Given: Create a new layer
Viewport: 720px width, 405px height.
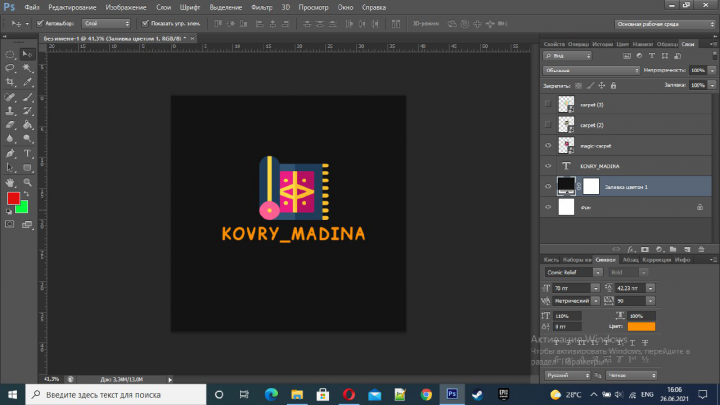Looking at the screenshot, I should [687, 249].
